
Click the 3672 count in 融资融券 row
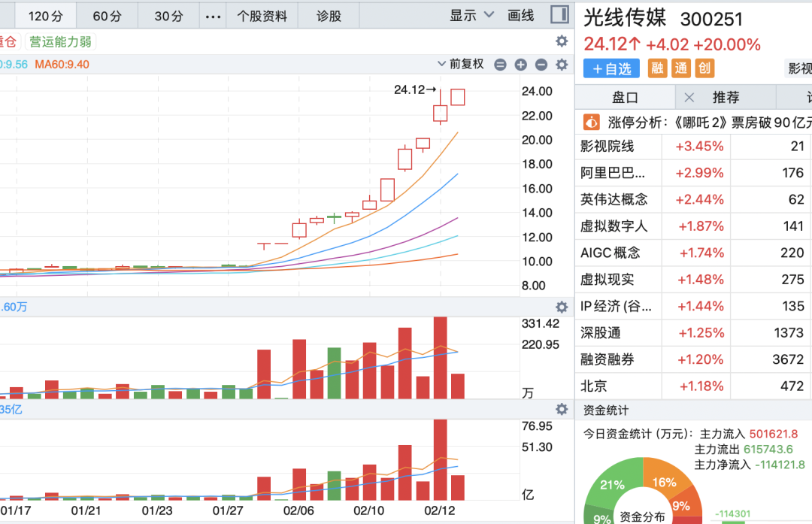click(788, 359)
